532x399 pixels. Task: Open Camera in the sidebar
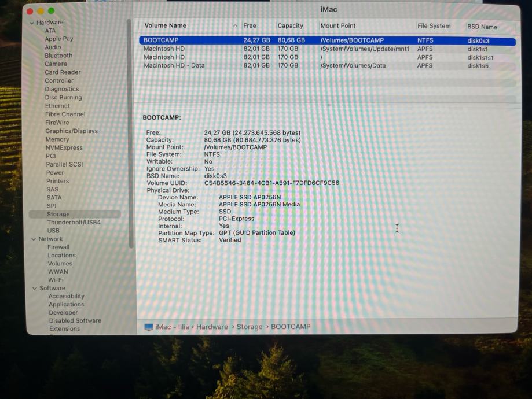(56, 64)
